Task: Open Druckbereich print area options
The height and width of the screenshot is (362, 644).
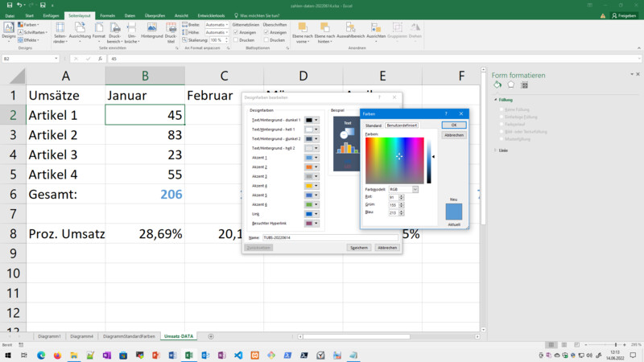Action: [114, 33]
